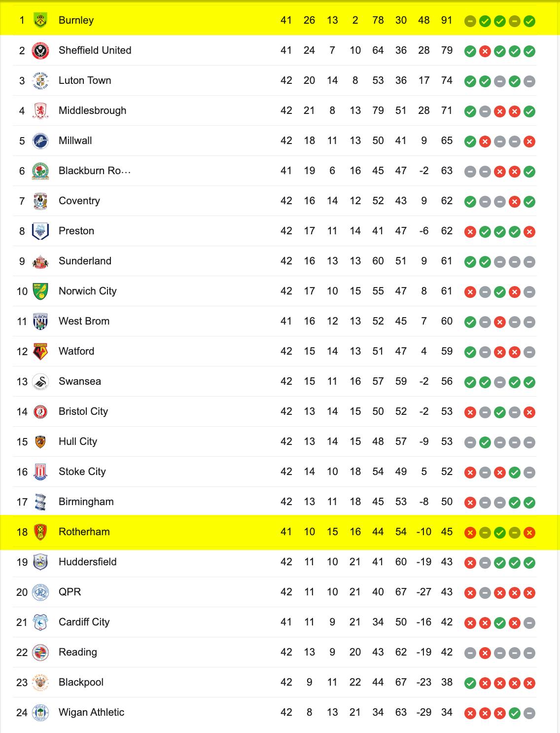Click the Watford club crest
The image size is (560, 733).
click(x=40, y=352)
